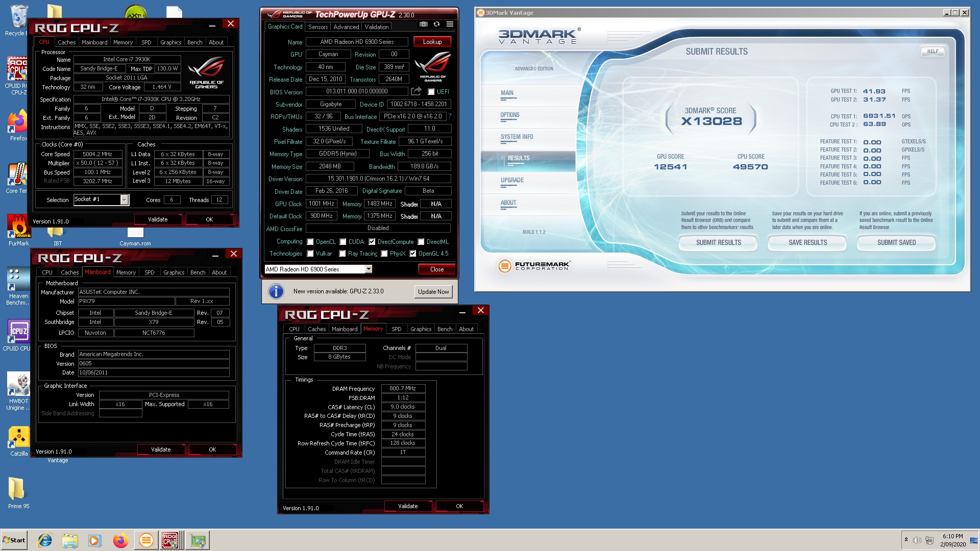
Task: Click the BIOS export share icon
Action: point(416,91)
